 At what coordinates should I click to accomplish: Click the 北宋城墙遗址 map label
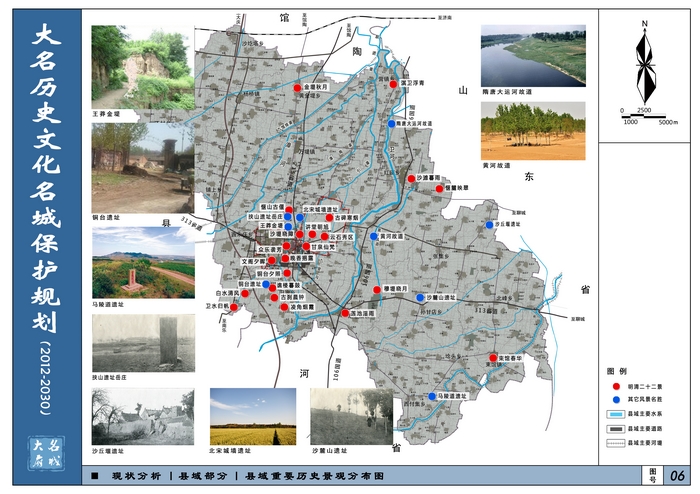tap(321, 209)
